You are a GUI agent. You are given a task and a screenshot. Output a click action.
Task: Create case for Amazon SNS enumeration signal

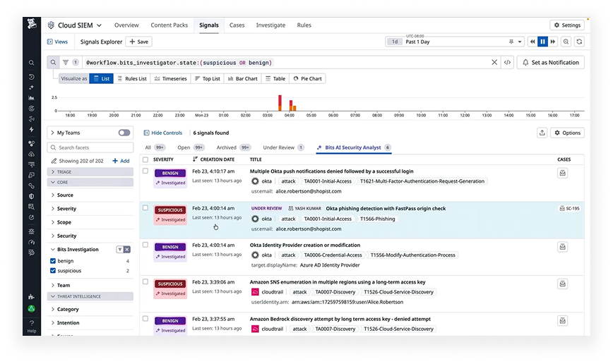[x=563, y=284]
